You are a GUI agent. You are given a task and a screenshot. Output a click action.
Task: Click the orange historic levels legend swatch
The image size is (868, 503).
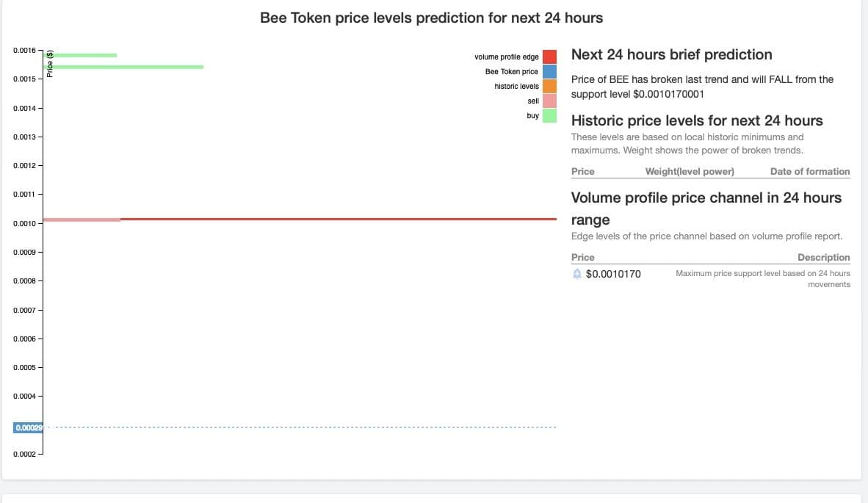coord(549,86)
